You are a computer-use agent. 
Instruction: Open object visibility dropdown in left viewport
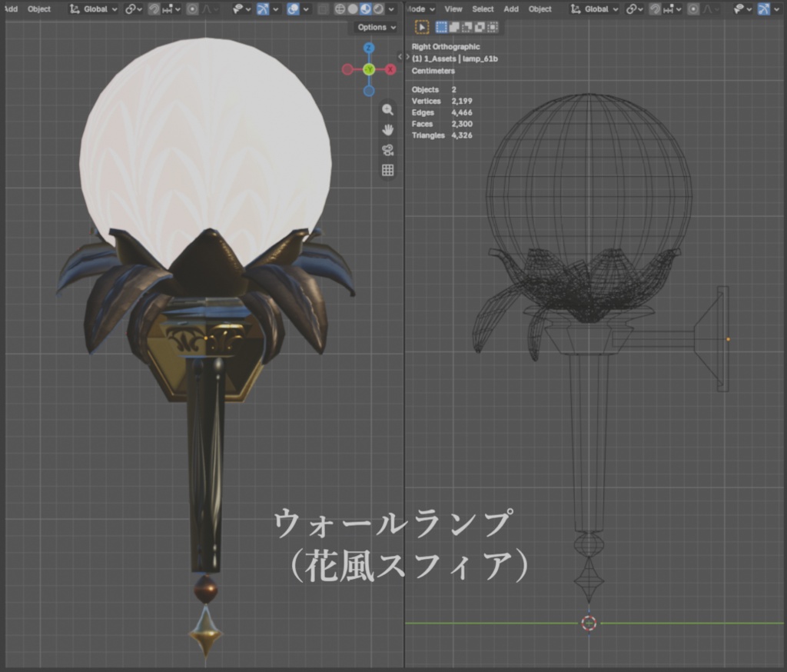coord(241,9)
